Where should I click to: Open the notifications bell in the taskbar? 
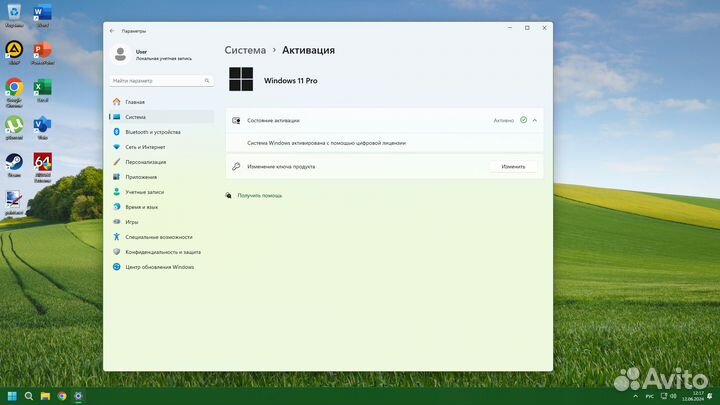tap(710, 396)
